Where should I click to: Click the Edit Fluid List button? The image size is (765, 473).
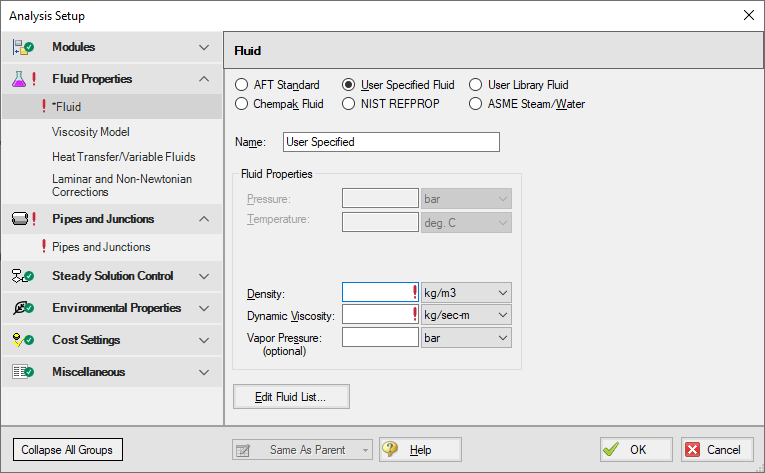292,397
